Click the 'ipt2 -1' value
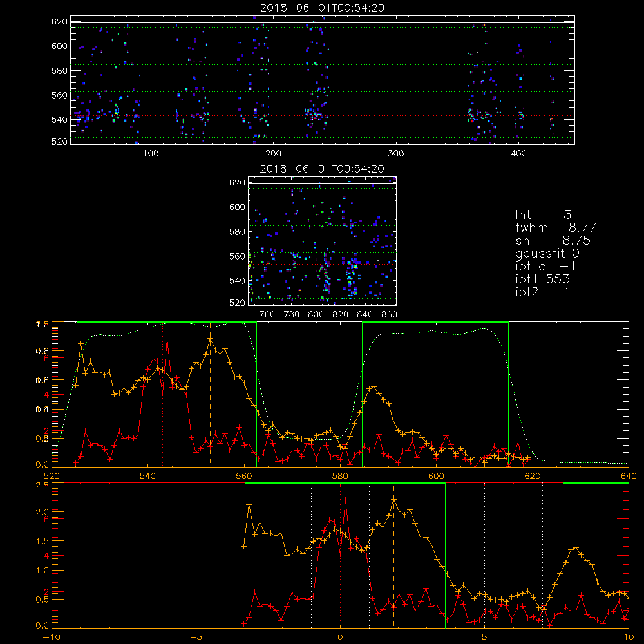Screen dimensions: 644x644 point(542,292)
